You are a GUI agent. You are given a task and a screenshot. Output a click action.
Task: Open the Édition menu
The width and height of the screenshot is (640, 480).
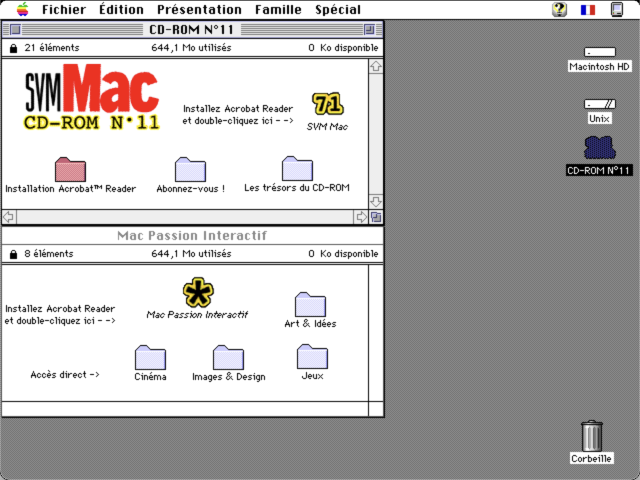(x=121, y=9)
